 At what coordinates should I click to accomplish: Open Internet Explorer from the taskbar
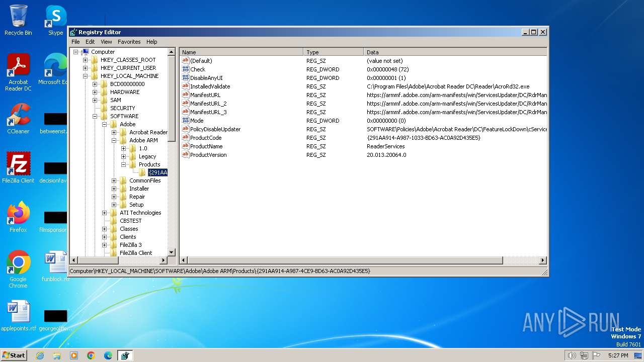[40, 355]
